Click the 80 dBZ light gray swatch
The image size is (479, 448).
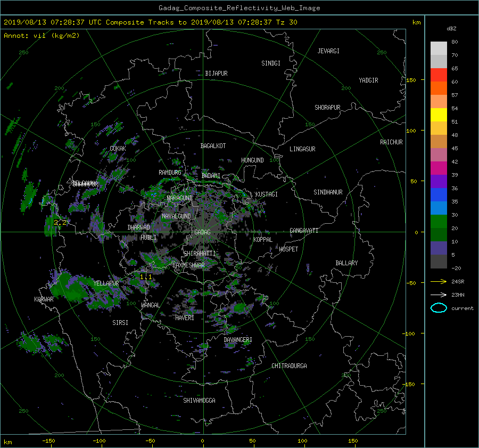439,48
